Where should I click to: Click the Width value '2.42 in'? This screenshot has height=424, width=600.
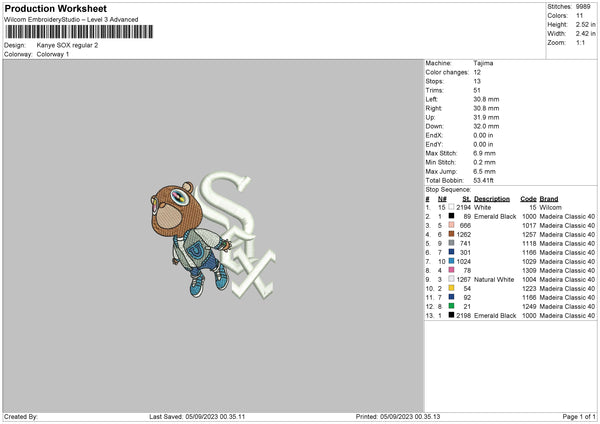click(585, 34)
